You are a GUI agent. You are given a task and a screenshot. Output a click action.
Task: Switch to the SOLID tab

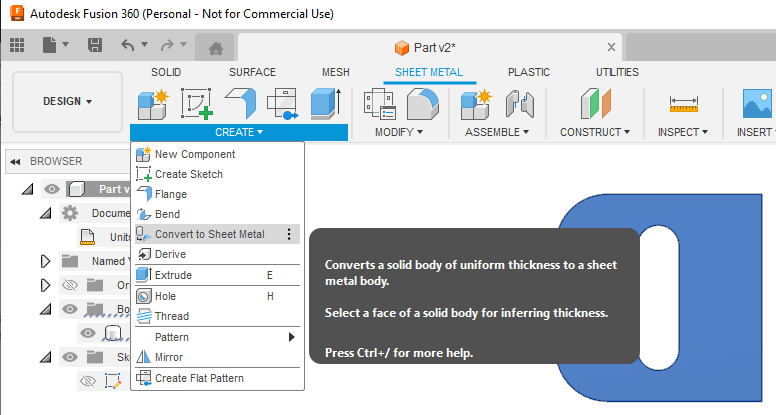[x=166, y=72]
